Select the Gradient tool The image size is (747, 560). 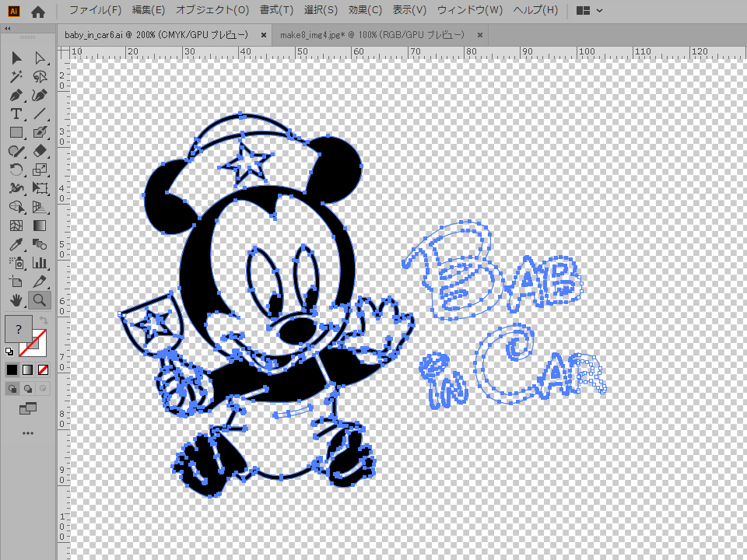40,226
